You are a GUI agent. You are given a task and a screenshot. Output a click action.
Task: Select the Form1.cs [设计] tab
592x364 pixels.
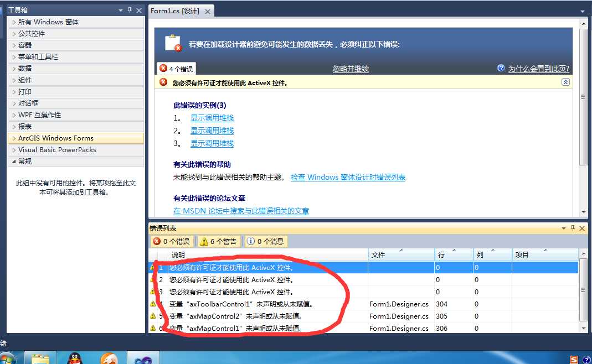[175, 11]
